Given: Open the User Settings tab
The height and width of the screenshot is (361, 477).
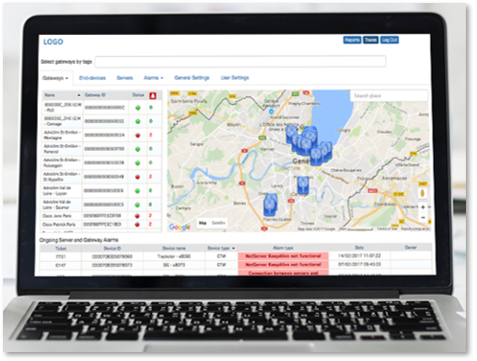Looking at the screenshot, I should click(x=235, y=78).
